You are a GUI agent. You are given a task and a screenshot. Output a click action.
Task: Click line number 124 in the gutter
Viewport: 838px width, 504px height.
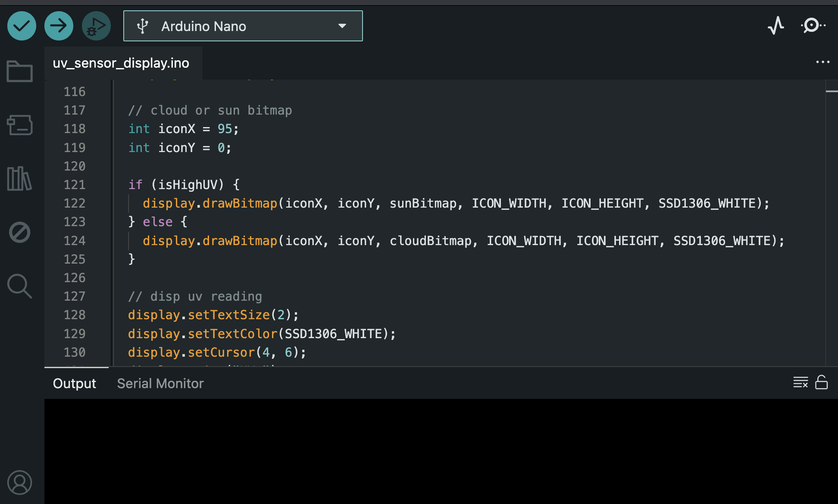click(75, 241)
